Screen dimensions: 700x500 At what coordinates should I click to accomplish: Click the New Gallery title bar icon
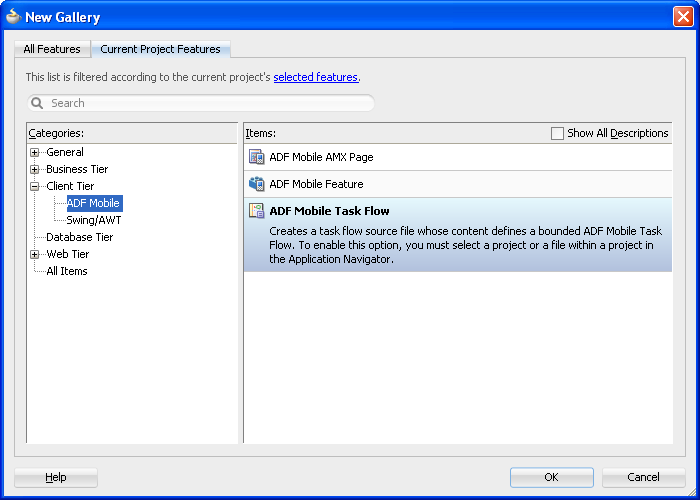pos(13,17)
